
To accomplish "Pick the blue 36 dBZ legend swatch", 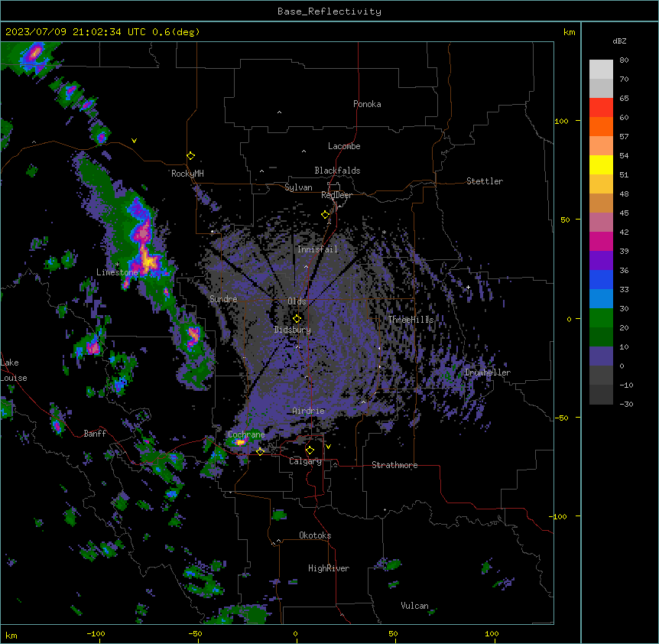I will pos(601,279).
